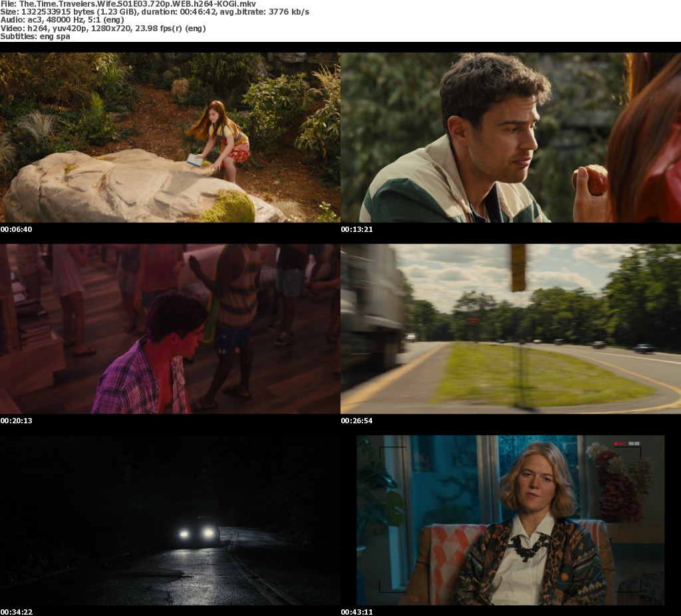This screenshot has height=616, width=681.
Task: Click the thumbnail of highway with truck
Action: click(x=511, y=329)
